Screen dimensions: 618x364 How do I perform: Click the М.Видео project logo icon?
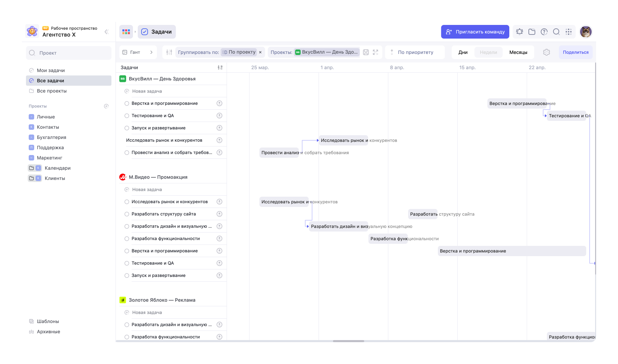coord(123,177)
